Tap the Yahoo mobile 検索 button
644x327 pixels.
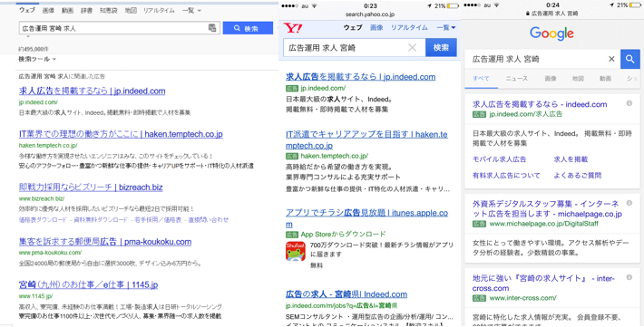441,48
